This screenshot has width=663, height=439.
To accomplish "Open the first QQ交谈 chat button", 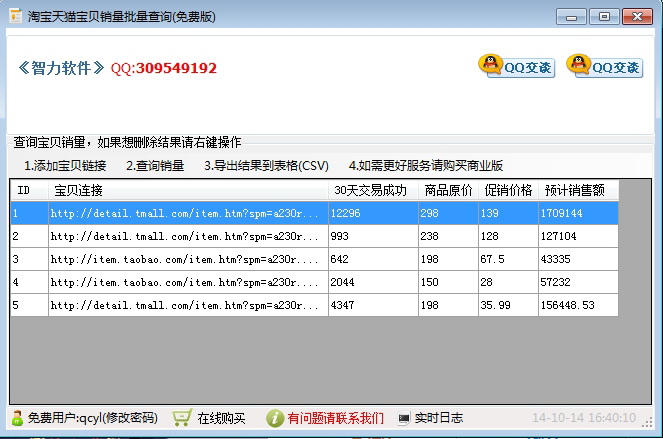I will (x=516, y=66).
